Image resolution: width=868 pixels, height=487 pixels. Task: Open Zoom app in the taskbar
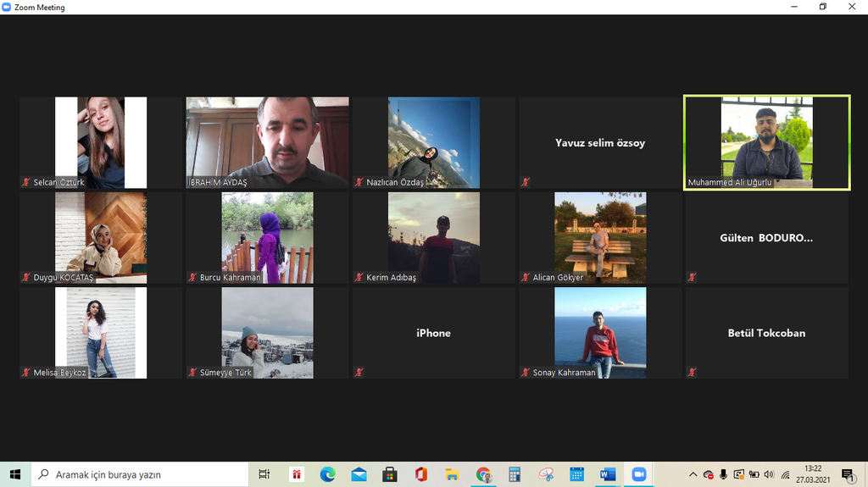638,474
